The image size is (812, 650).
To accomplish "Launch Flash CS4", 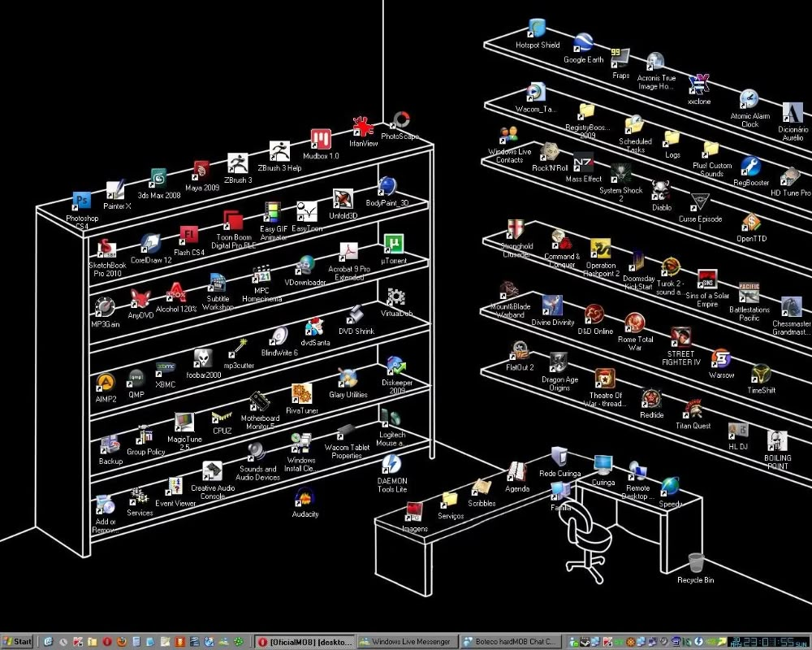I will coord(188,236).
